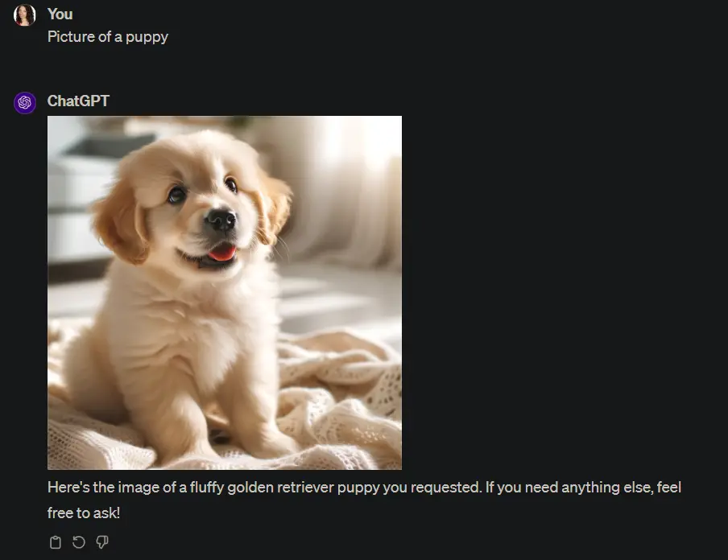
Task: Click the puppy's red tongue in the image
Action: [x=222, y=253]
